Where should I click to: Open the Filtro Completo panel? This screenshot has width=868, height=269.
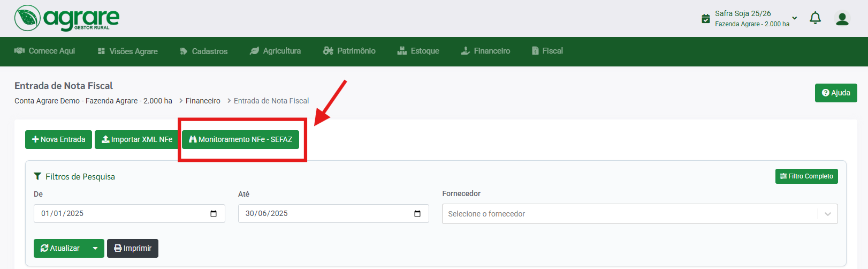806,176
